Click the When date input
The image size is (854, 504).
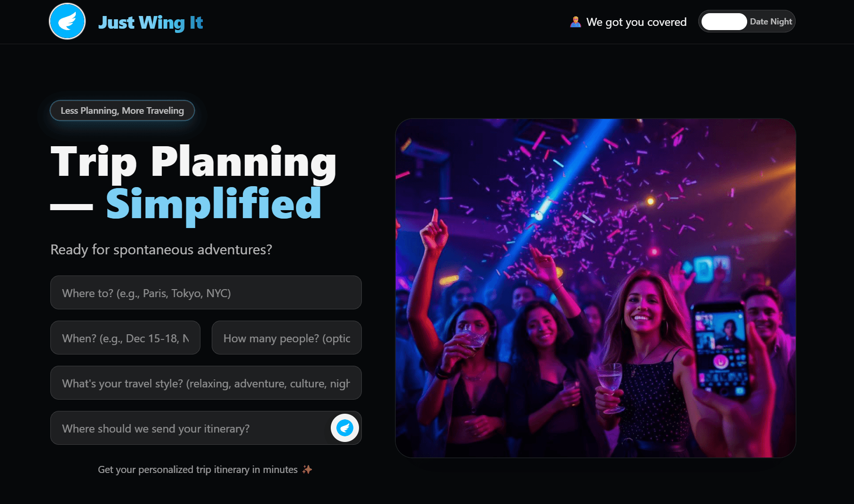(x=125, y=338)
